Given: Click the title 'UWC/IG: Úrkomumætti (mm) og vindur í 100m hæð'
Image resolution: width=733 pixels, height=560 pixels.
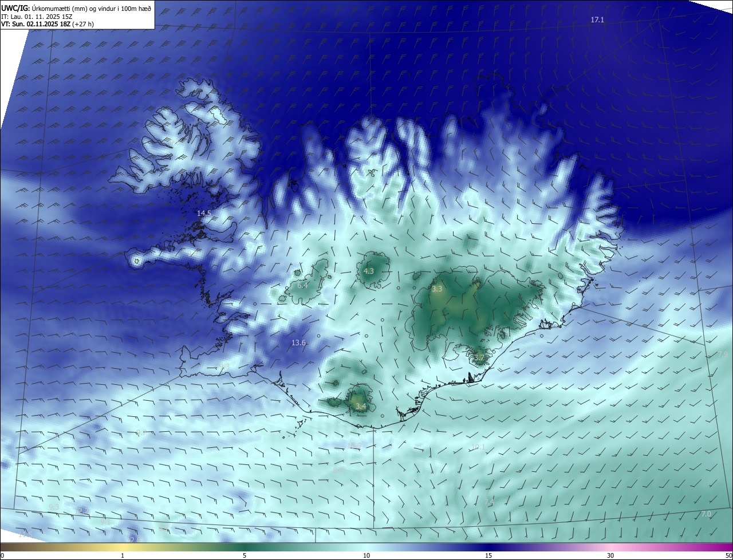Looking at the screenshot, I should [76, 8].
